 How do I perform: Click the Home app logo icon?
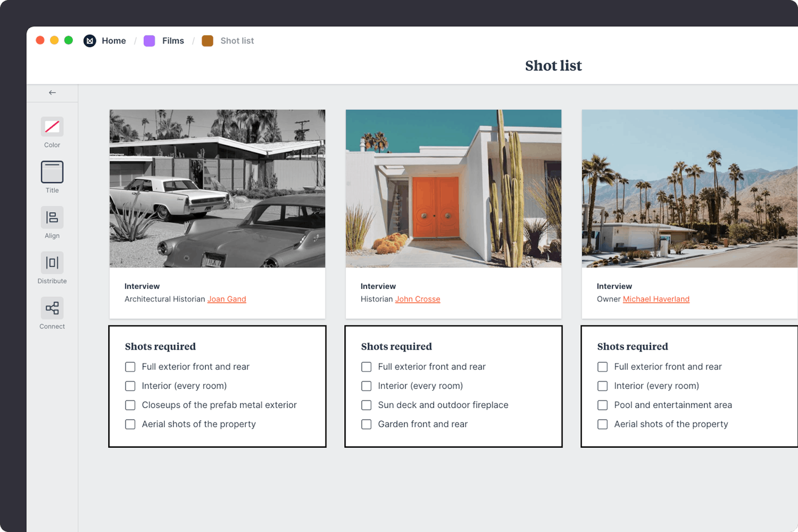tap(90, 40)
